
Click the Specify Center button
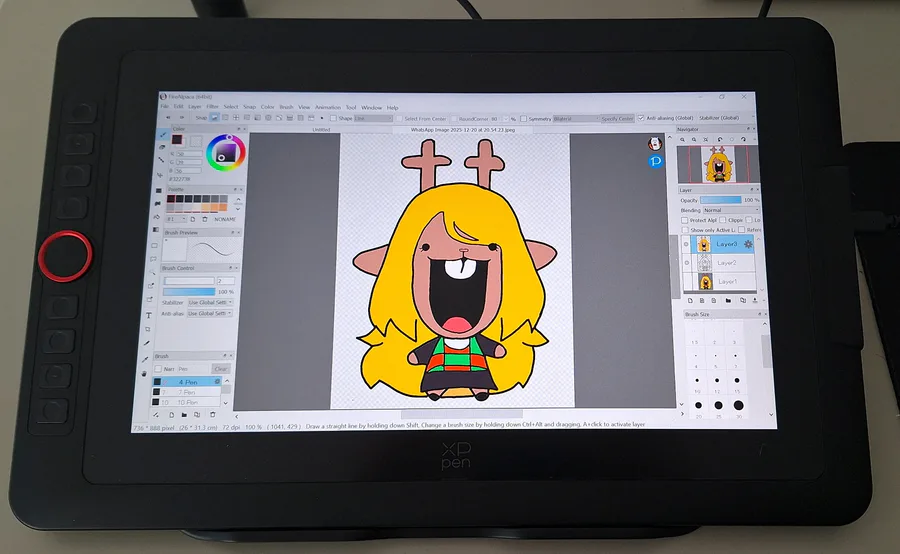[x=618, y=119]
